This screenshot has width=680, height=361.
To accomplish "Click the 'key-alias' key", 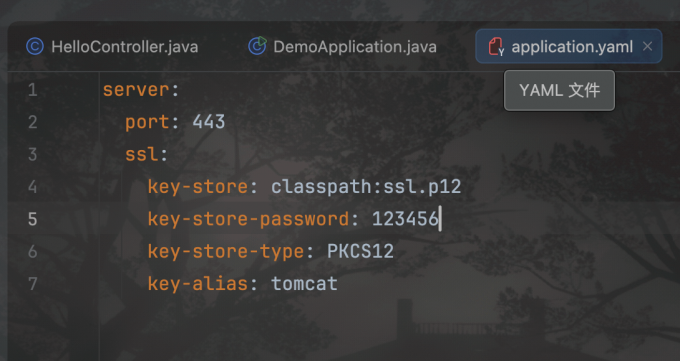I will click(198, 284).
